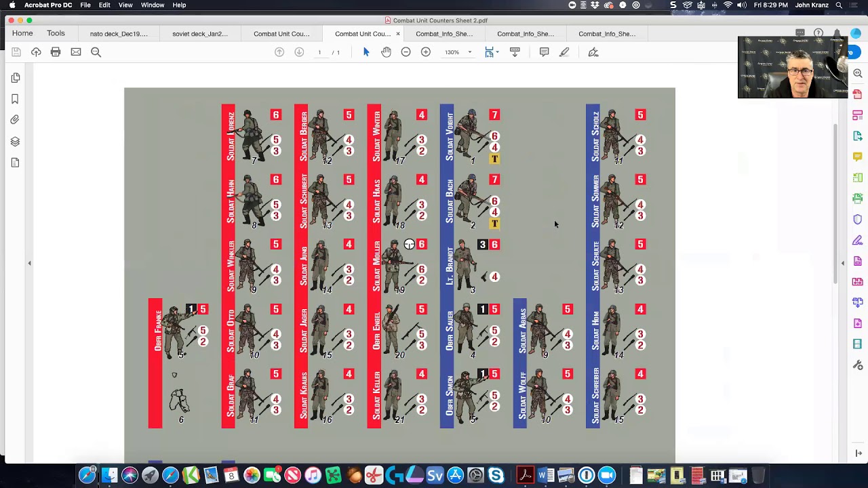Open the bottom left-pane document icon
Image resolution: width=868 pixels, height=488 pixels.
pos(15,163)
